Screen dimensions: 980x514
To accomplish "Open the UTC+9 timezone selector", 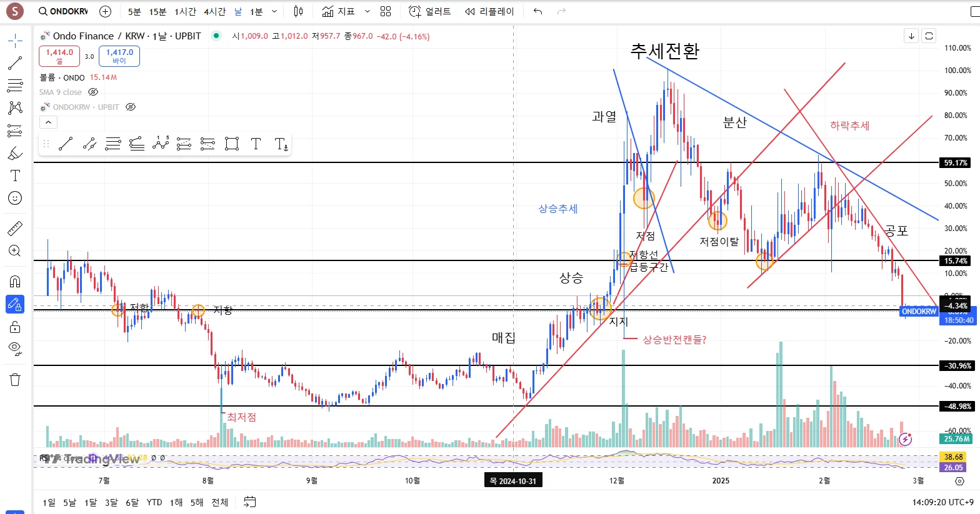I will pos(942,502).
